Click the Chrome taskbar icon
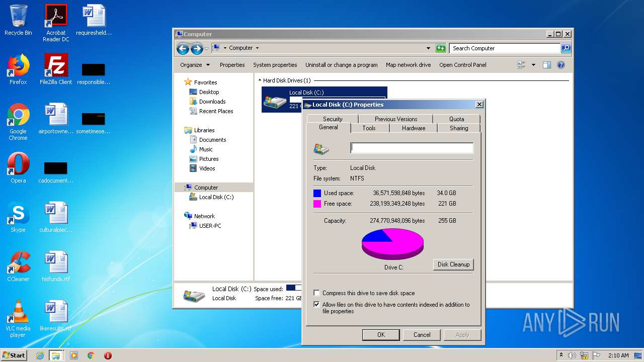 point(91,355)
